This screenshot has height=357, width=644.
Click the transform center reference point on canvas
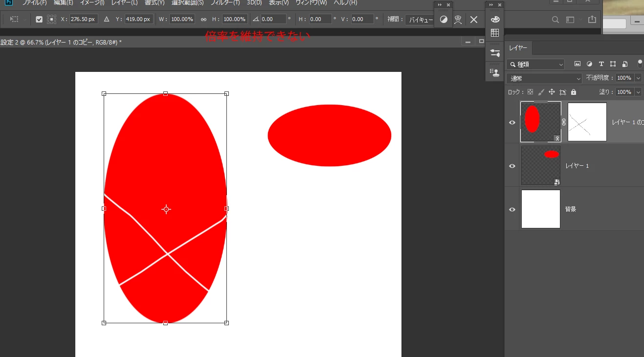pyautogui.click(x=166, y=209)
